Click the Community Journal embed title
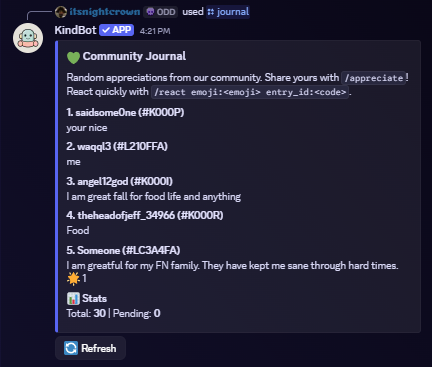Viewport: 432px width, 367px height. tap(134, 56)
